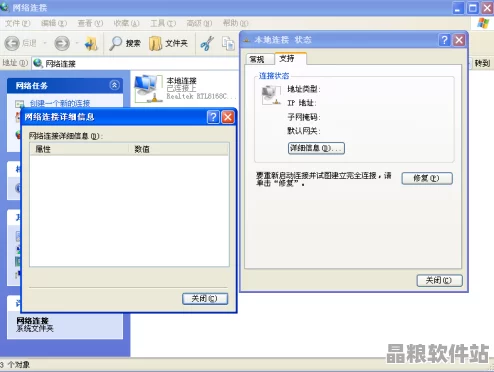Select the 本地连接 network adapter icon
The image size is (494, 372).
pyautogui.click(x=147, y=88)
